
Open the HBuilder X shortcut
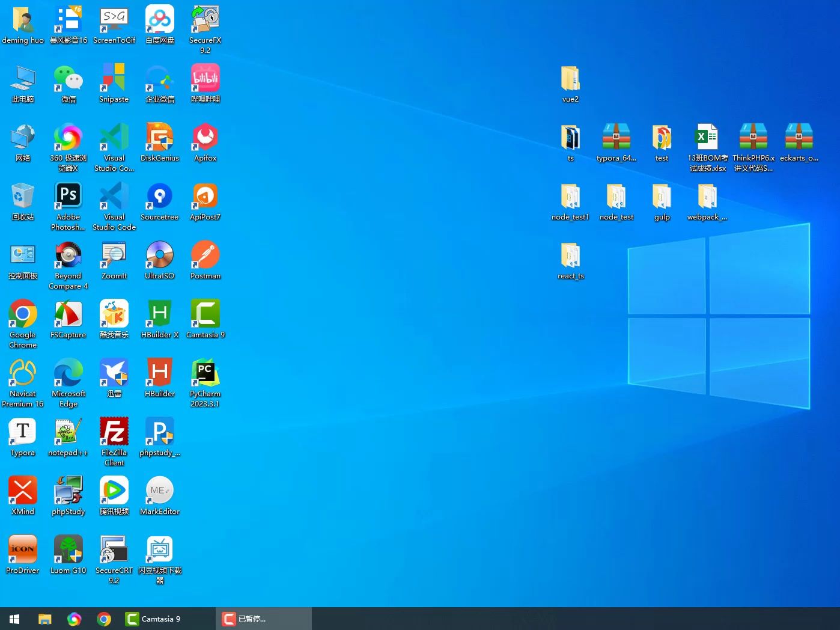tap(160, 320)
